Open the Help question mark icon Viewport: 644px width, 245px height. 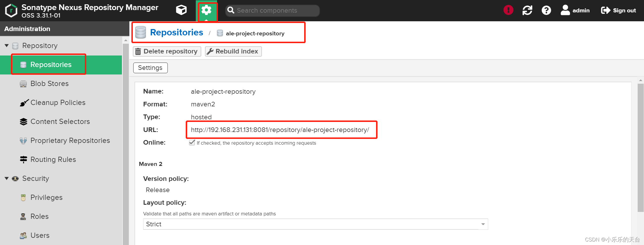(546, 10)
